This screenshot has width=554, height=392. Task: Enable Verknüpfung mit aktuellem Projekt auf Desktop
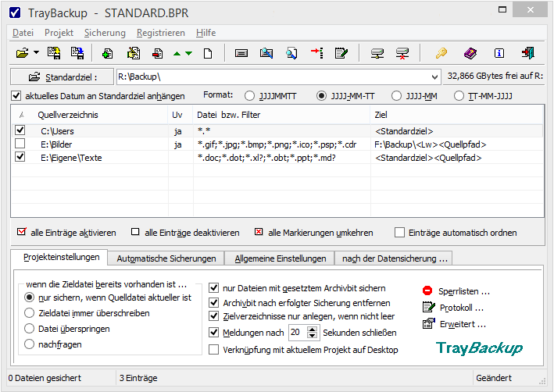coord(214,350)
